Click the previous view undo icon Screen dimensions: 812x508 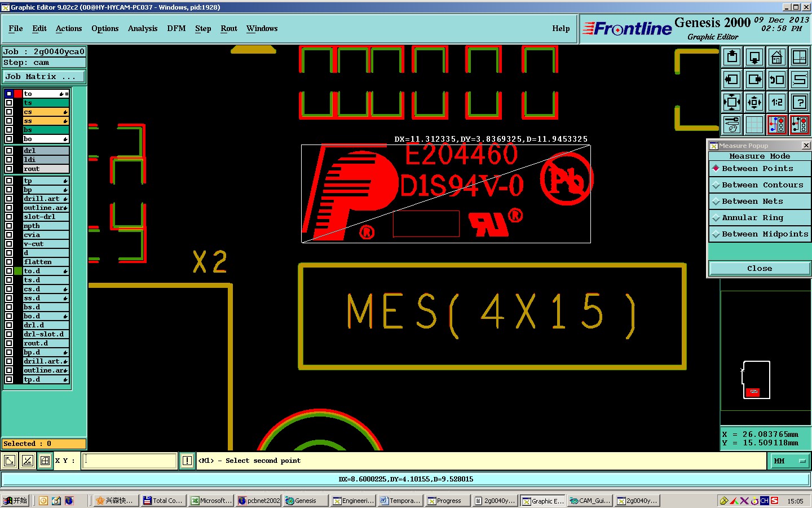(x=777, y=80)
